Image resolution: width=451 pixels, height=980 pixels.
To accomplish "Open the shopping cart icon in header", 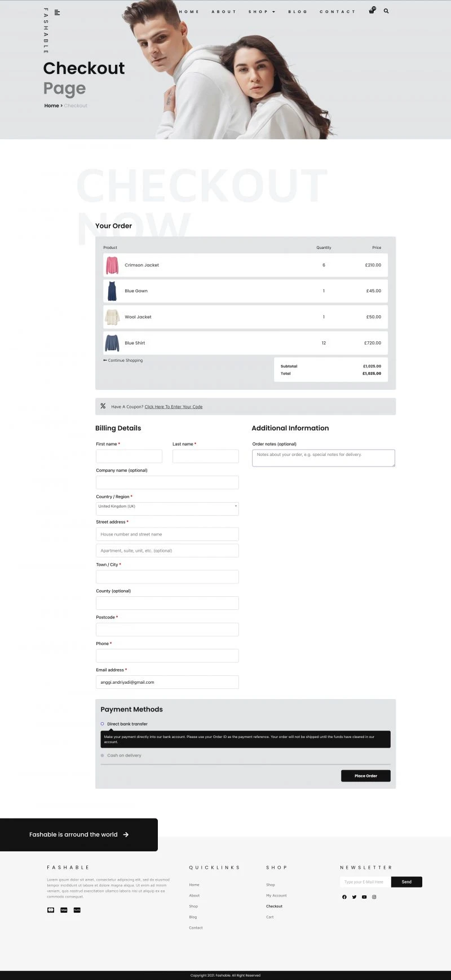I will (x=372, y=11).
